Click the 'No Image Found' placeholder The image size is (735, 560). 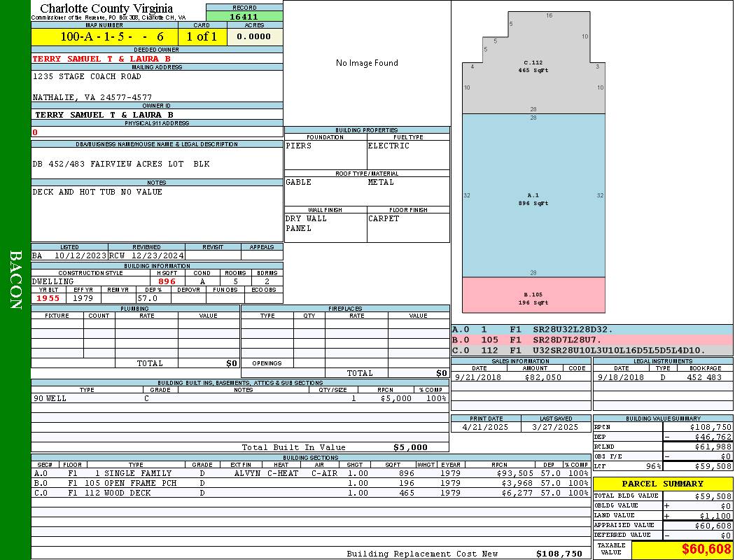pyautogui.click(x=367, y=63)
